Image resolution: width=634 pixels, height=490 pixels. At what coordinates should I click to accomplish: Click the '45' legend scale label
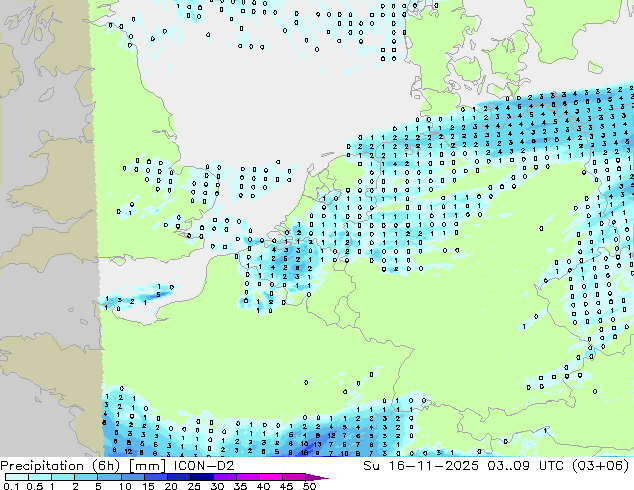coord(286,486)
